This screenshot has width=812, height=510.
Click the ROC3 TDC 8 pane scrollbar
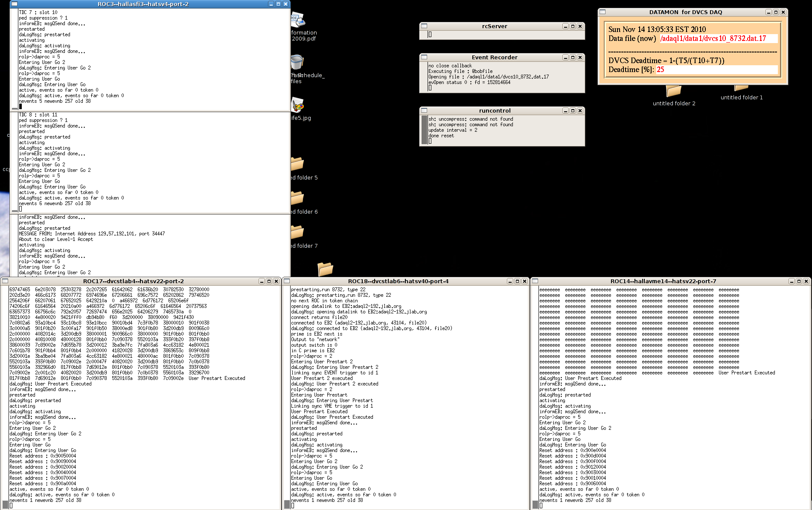click(x=15, y=162)
